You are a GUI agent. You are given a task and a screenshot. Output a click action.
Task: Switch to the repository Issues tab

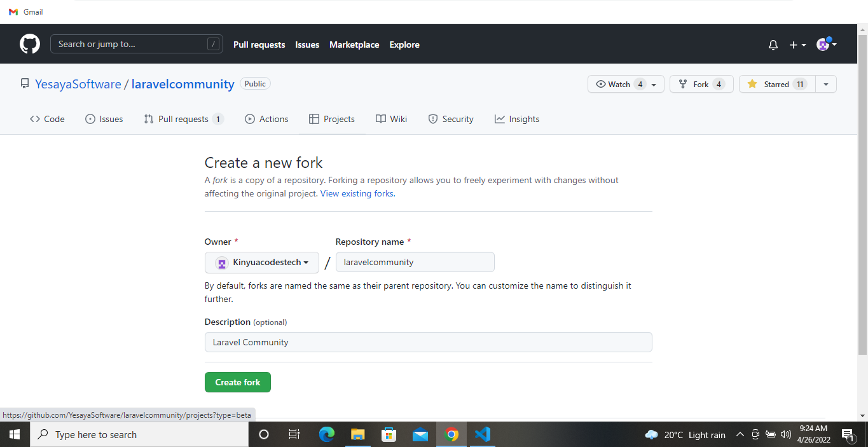pyautogui.click(x=104, y=119)
